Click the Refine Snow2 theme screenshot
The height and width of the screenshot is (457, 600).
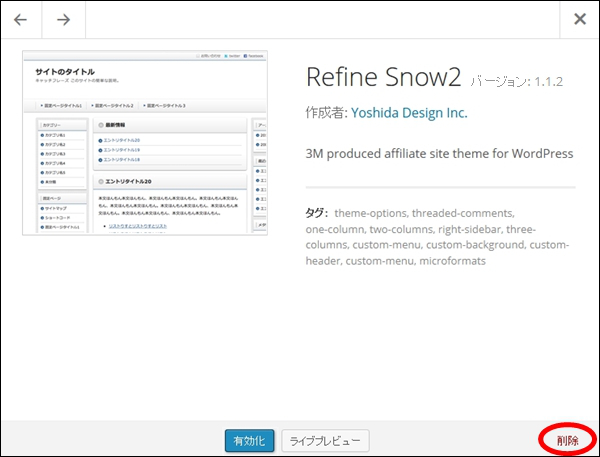(x=145, y=143)
